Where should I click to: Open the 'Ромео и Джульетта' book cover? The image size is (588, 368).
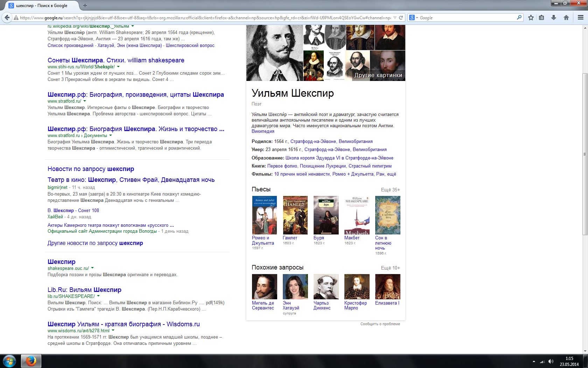click(x=265, y=215)
